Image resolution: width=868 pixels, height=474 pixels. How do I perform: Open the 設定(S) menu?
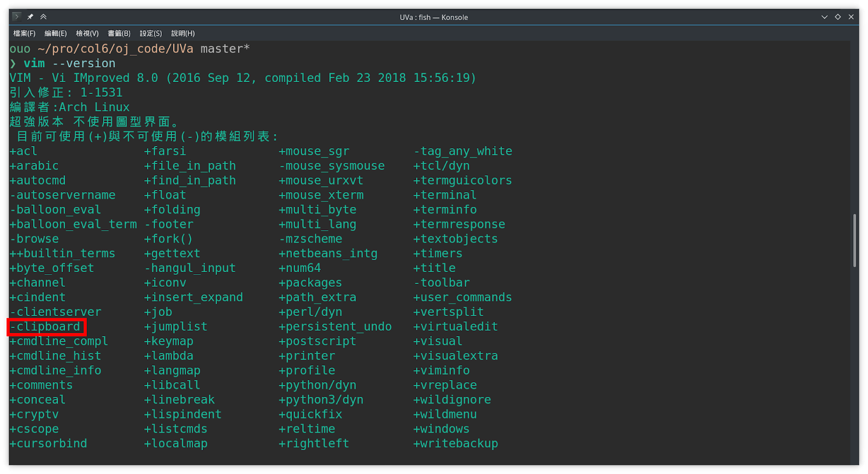coord(151,34)
